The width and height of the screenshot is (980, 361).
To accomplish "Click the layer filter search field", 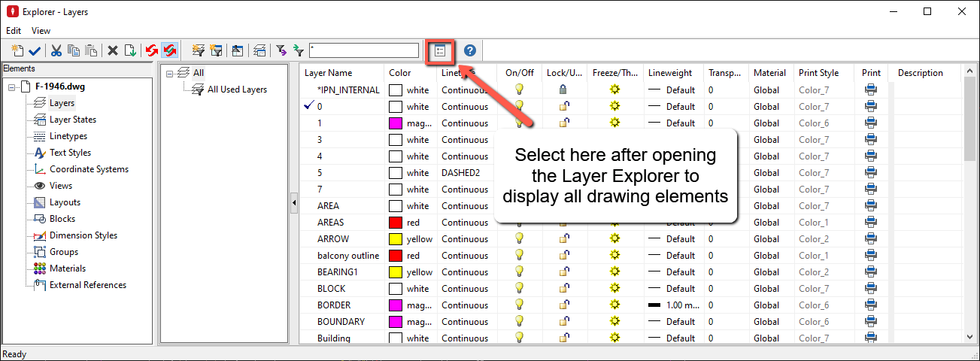I will point(363,50).
